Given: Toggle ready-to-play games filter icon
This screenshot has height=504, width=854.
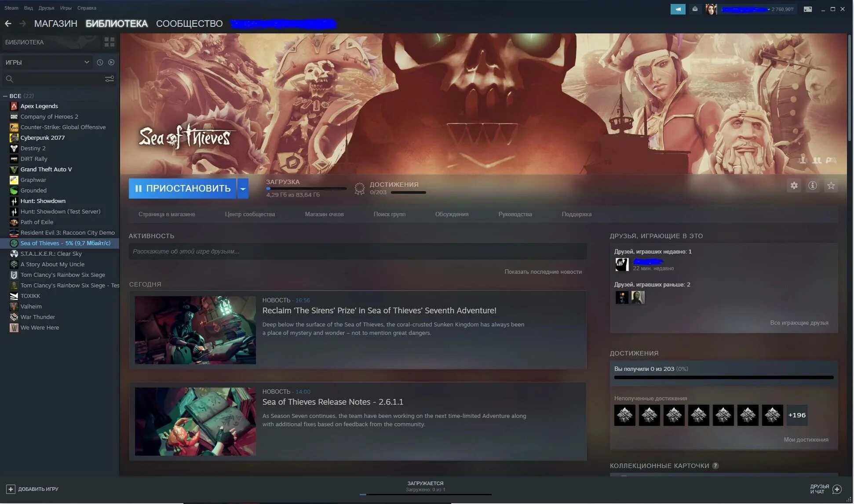Looking at the screenshot, I should (x=111, y=62).
